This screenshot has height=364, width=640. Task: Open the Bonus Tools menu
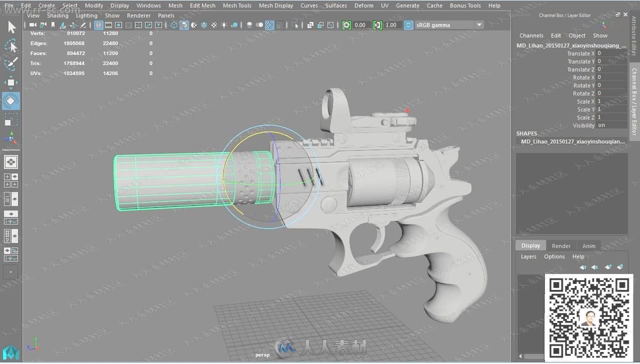(465, 5)
